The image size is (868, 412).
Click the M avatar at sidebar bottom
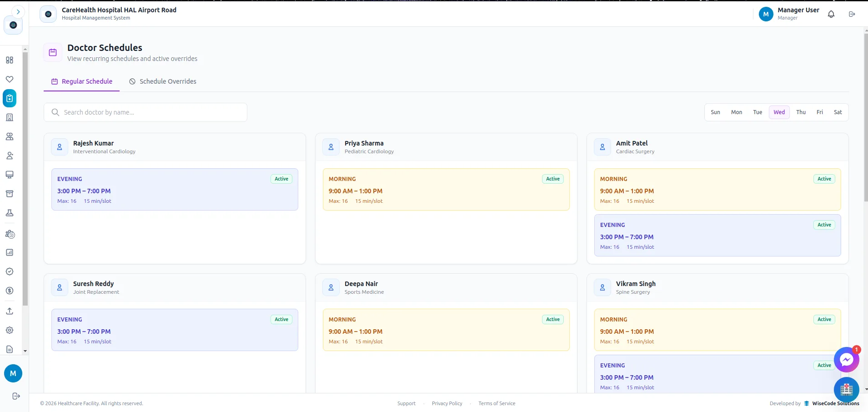pos(13,373)
